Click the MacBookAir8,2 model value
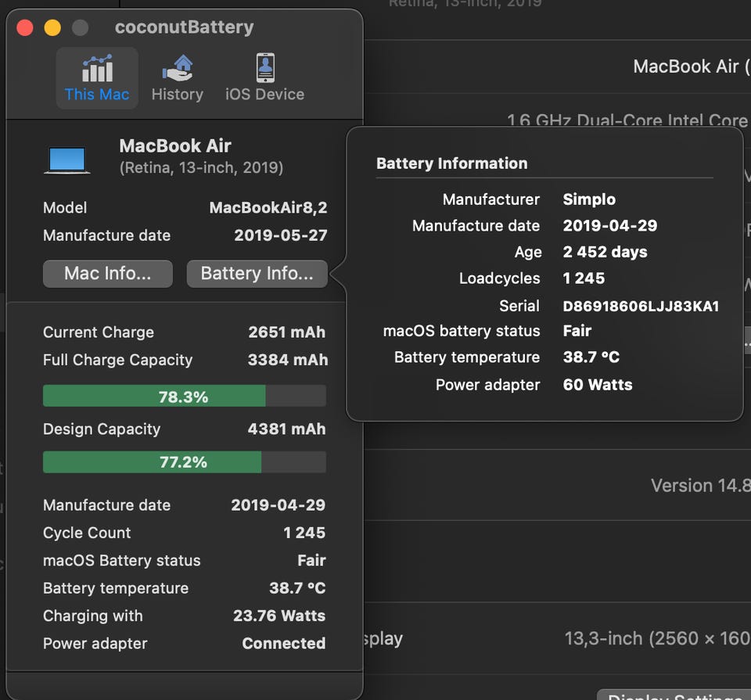This screenshot has height=700, width=751. point(268,208)
